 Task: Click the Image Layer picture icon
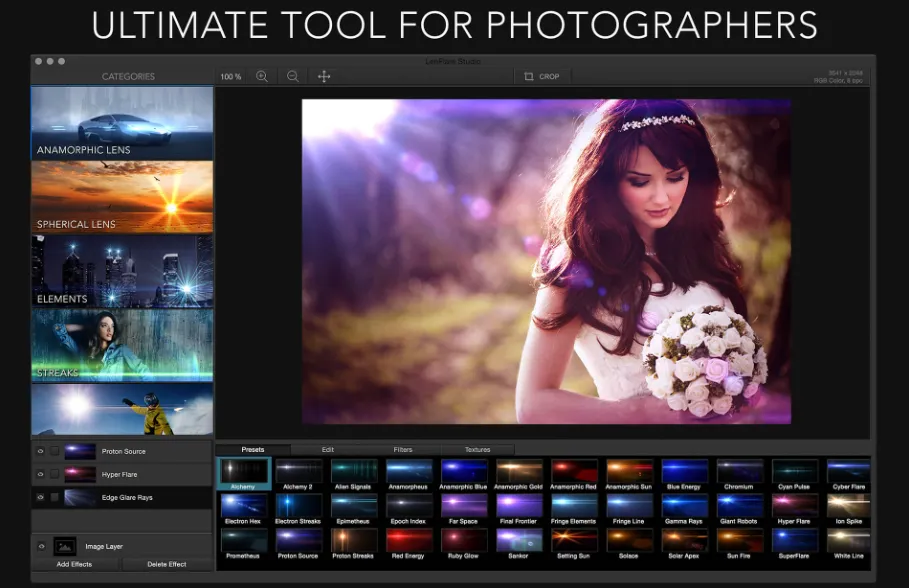click(65, 546)
